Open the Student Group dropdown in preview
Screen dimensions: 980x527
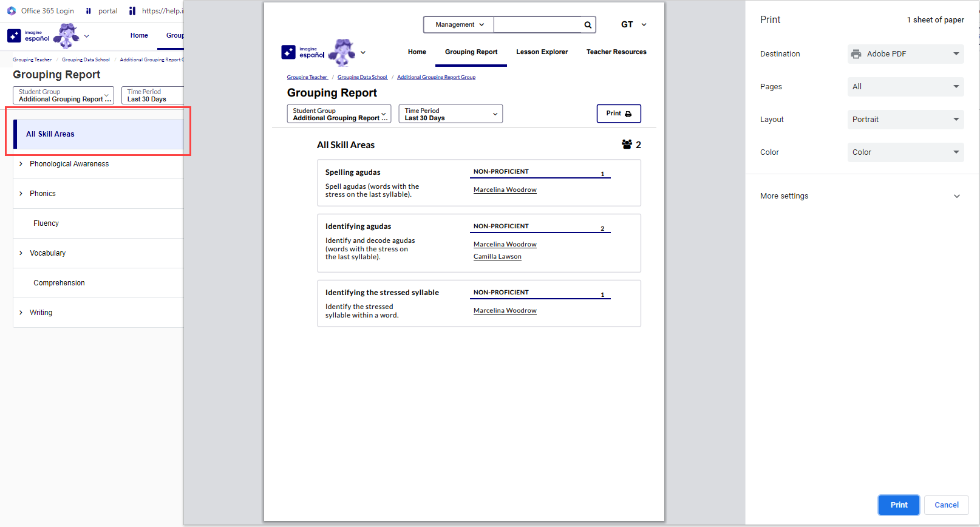pyautogui.click(x=339, y=114)
